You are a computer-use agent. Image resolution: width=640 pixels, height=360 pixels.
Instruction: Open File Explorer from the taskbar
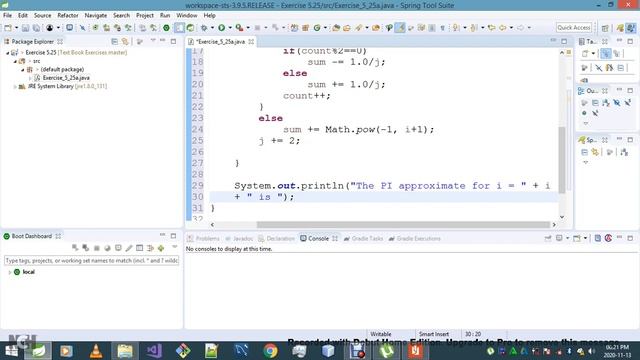[x=125, y=351]
